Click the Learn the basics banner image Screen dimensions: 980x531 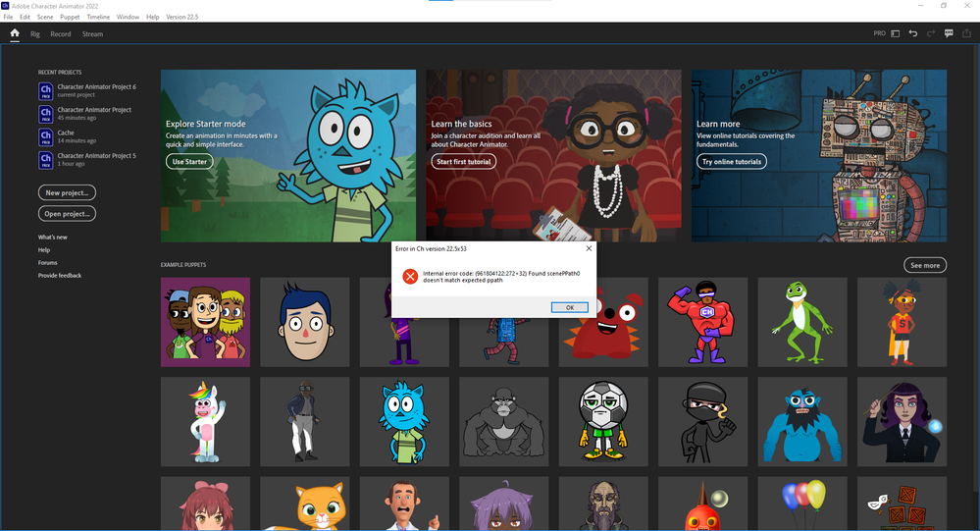pos(553,156)
